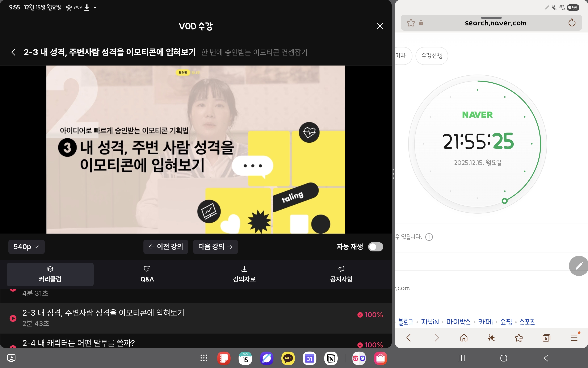
Task: Go to the next lecture with 다음 강의
Action: pos(215,247)
